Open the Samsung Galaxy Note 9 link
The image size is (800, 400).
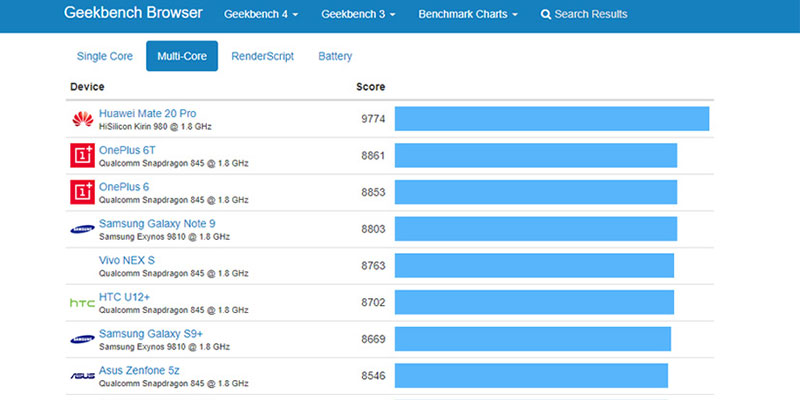coord(157,223)
